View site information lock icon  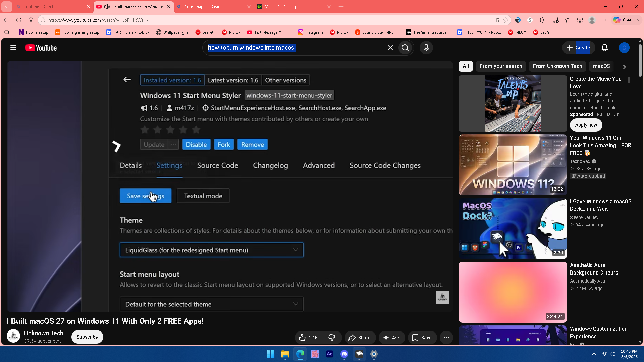(x=43, y=20)
